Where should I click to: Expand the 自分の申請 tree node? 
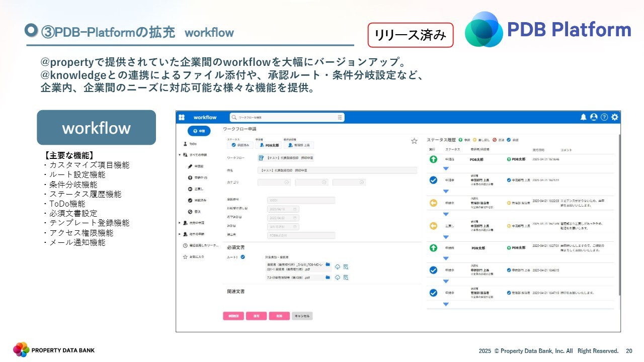[x=180, y=223]
